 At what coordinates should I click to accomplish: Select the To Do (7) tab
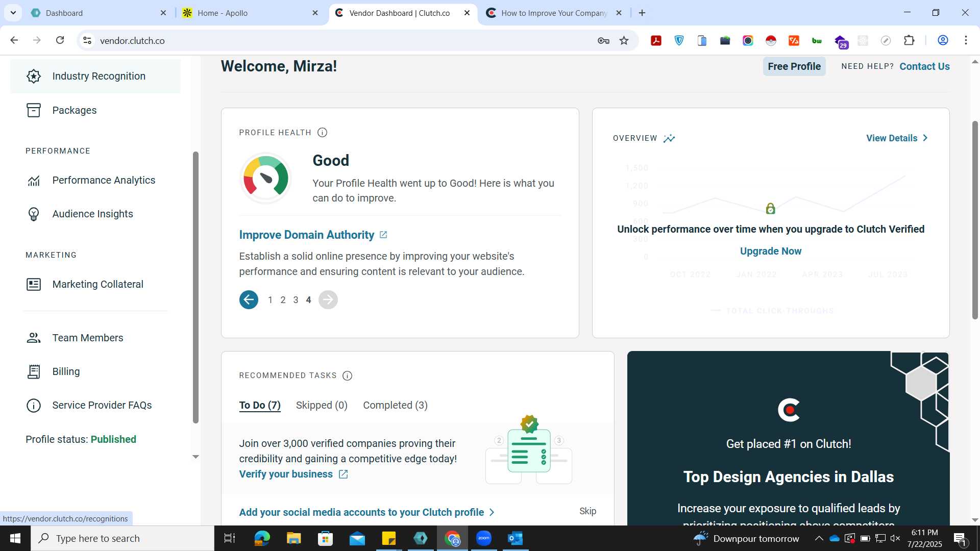coord(260,405)
